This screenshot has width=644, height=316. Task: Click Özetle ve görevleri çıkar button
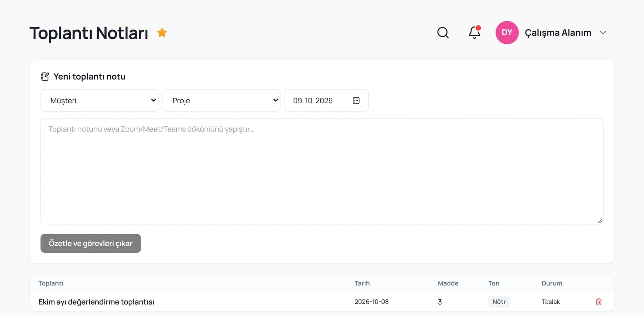pos(91,243)
